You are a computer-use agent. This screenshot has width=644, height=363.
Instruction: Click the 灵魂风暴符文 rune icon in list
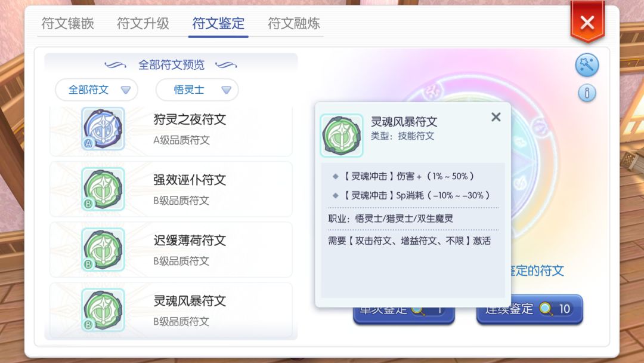coord(103,310)
